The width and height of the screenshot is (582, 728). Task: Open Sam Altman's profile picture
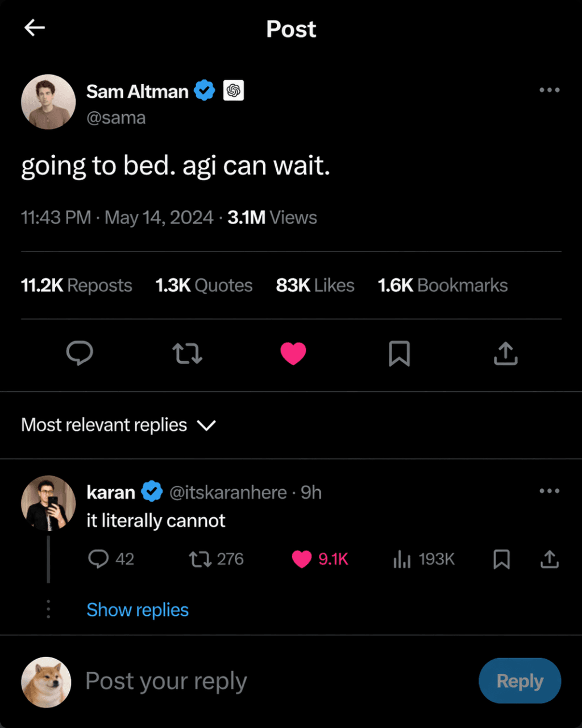(48, 102)
